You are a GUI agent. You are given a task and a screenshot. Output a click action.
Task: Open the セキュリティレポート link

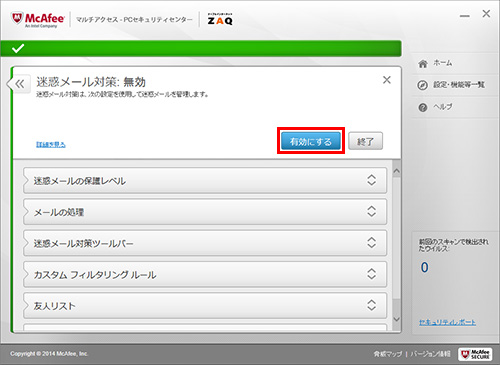pos(447,322)
